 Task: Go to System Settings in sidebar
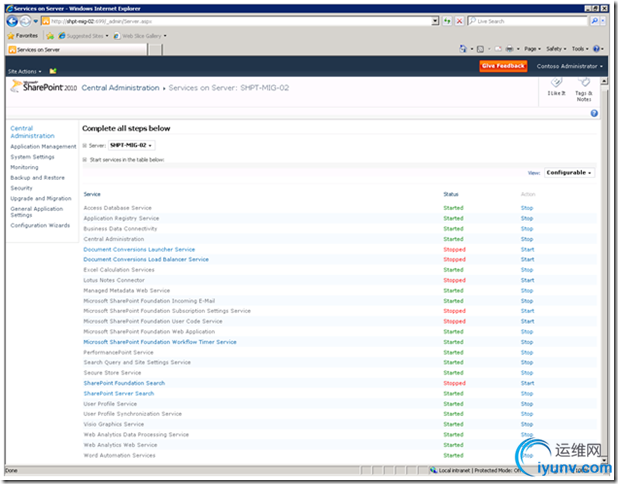point(32,157)
